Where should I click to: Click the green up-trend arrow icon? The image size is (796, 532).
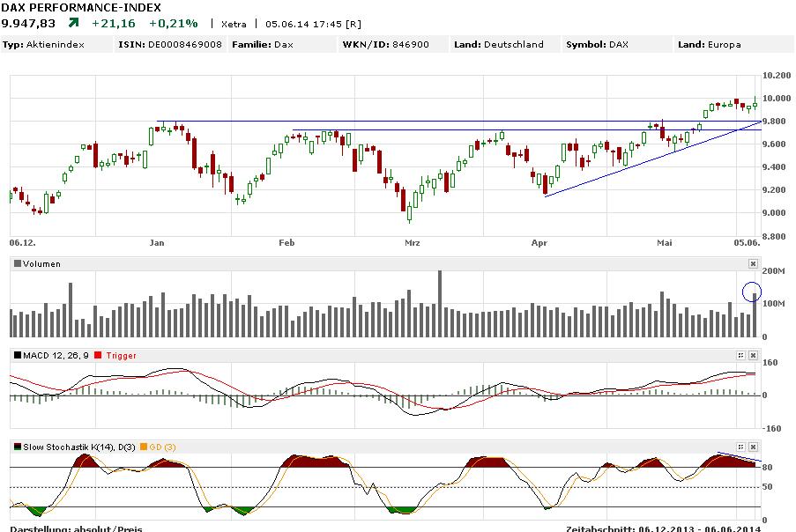coord(74,23)
